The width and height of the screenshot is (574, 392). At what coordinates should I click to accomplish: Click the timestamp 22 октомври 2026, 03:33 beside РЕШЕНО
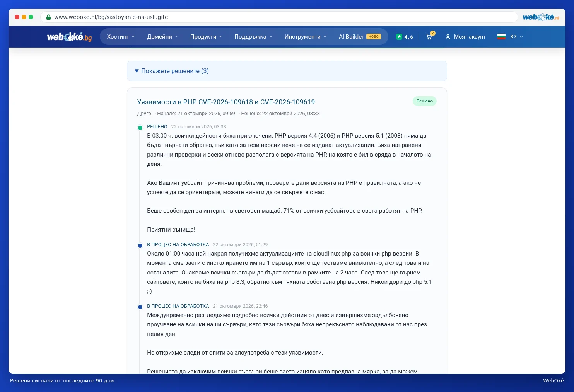pos(198,127)
